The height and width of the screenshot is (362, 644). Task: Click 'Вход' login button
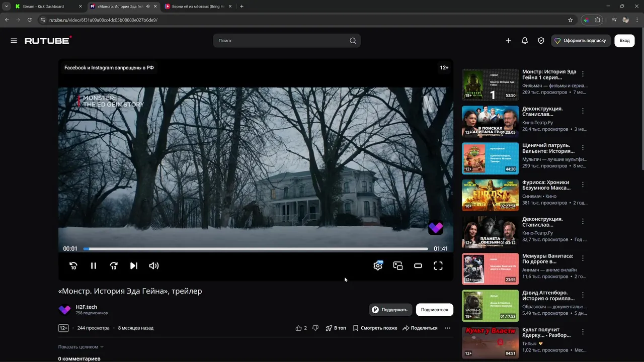624,41
